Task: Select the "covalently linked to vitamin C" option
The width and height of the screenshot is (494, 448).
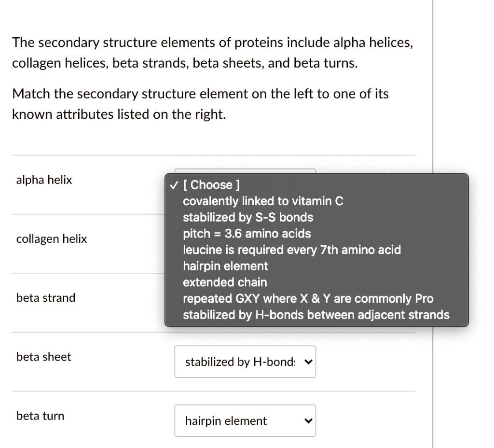Action: pyautogui.click(x=262, y=201)
